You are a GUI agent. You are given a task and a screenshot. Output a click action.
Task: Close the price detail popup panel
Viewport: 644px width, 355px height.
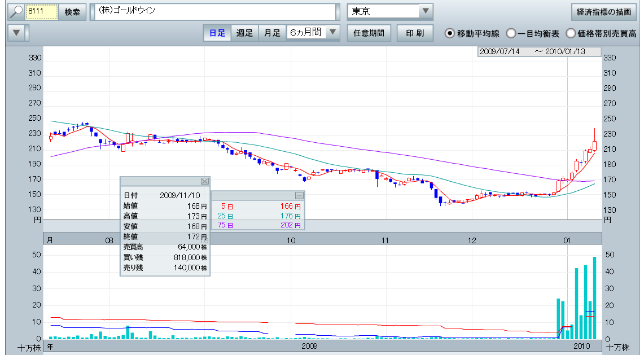[x=204, y=181]
